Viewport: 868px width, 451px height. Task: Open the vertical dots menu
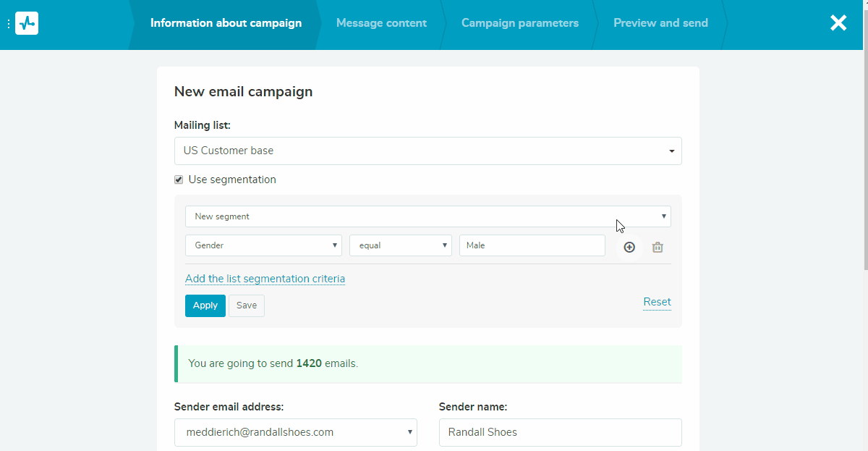tap(9, 23)
